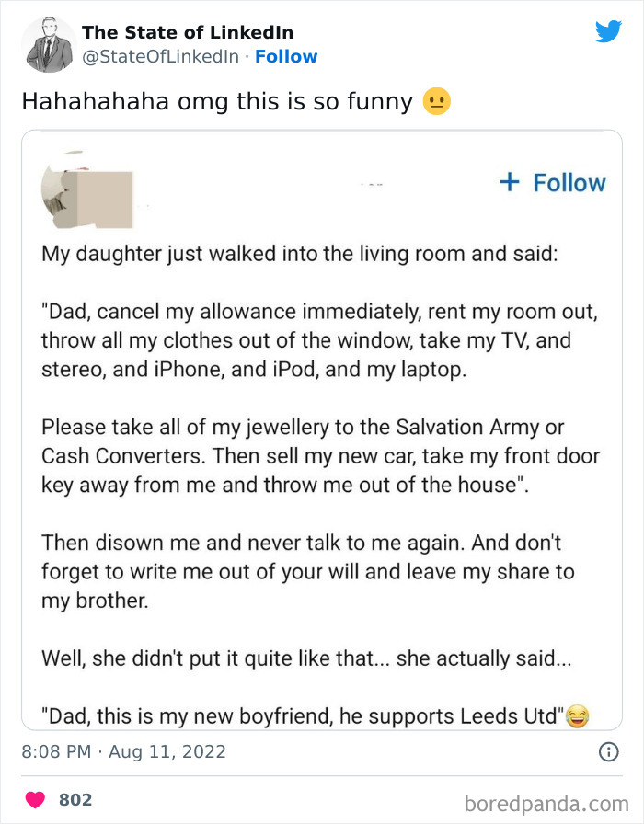Click the plus sign on the LinkedIn Follow

point(509,182)
